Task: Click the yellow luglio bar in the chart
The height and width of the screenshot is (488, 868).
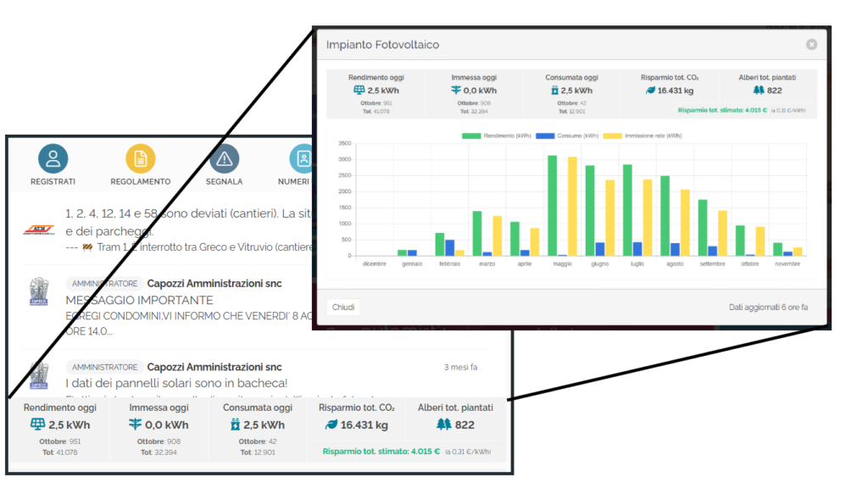Action: (x=648, y=217)
